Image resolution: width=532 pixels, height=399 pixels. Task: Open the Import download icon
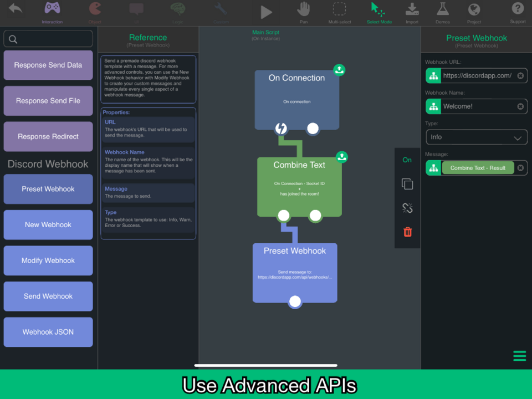coord(412,13)
